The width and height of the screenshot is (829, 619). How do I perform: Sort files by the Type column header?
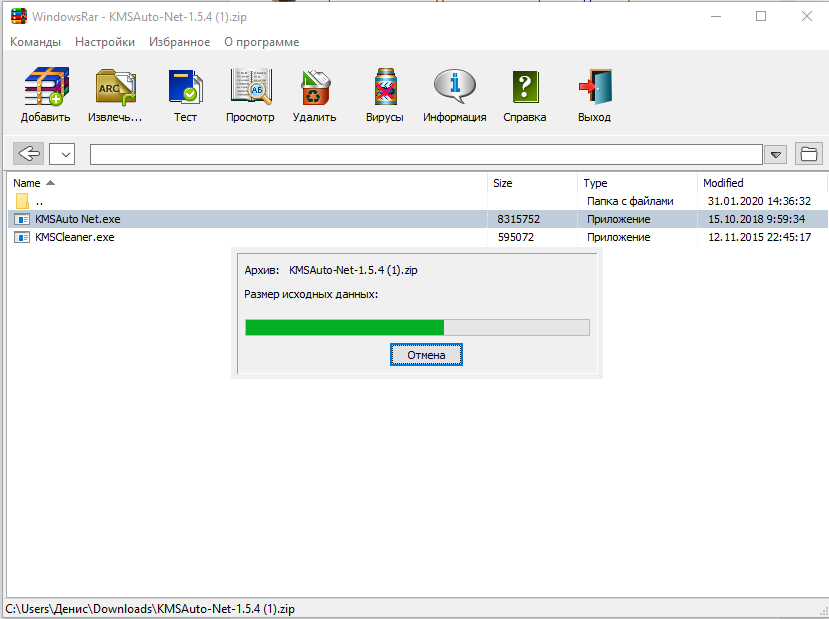[x=638, y=183]
